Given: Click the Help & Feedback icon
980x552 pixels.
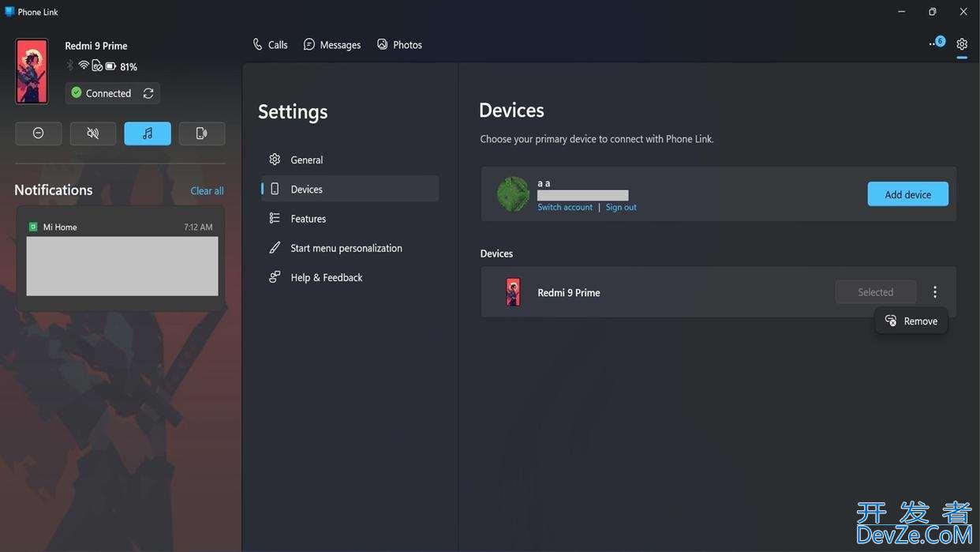Looking at the screenshot, I should [275, 277].
